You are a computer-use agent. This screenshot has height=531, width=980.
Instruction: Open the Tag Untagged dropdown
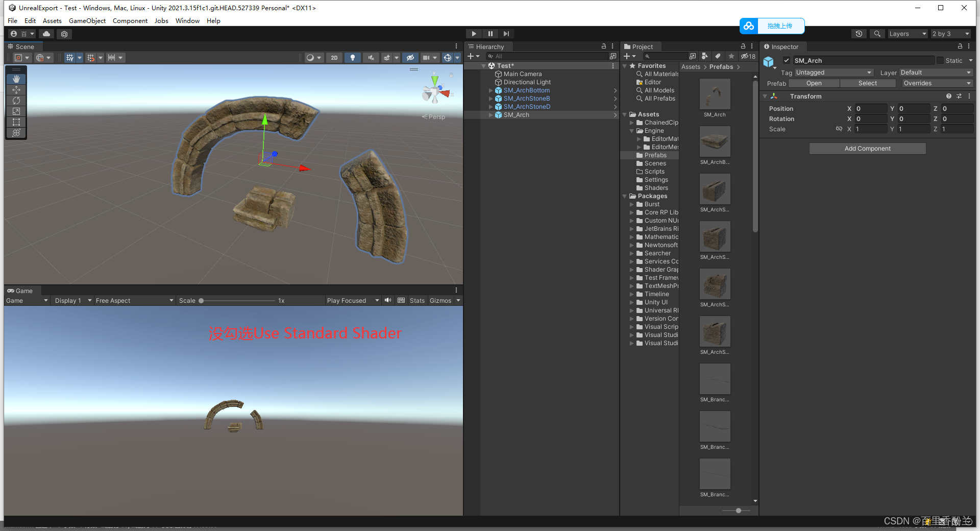pos(834,73)
